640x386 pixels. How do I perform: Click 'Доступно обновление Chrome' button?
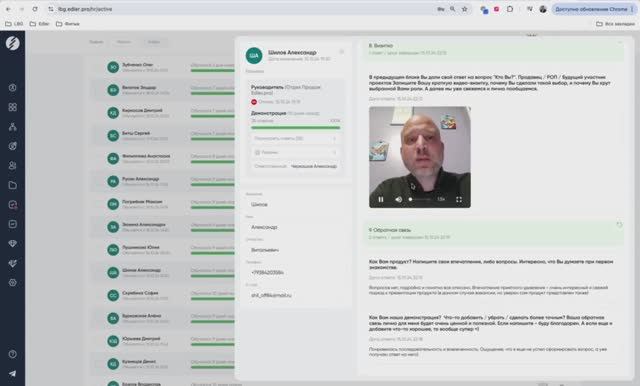(594, 9)
